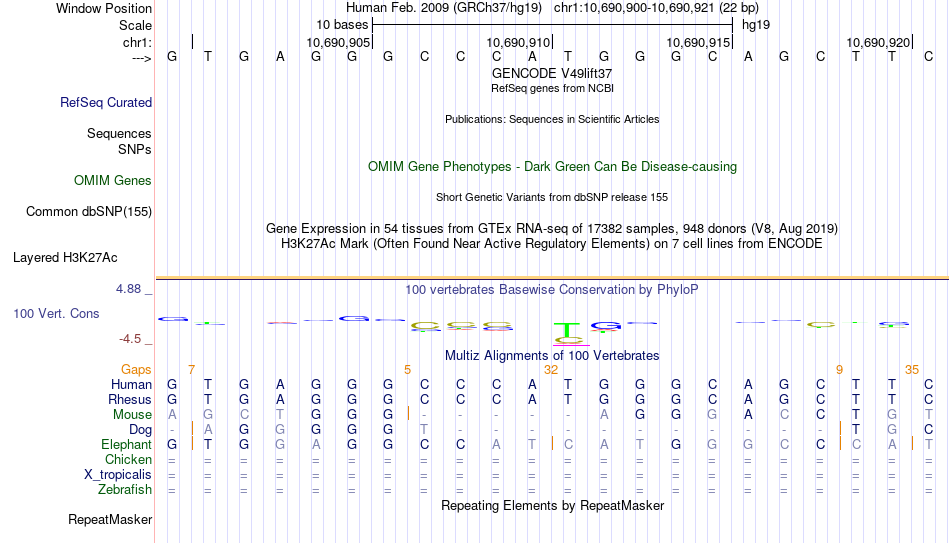Open the 100 Vert. Cons track label
Viewport: 950px width, 543px height.
click(x=56, y=313)
